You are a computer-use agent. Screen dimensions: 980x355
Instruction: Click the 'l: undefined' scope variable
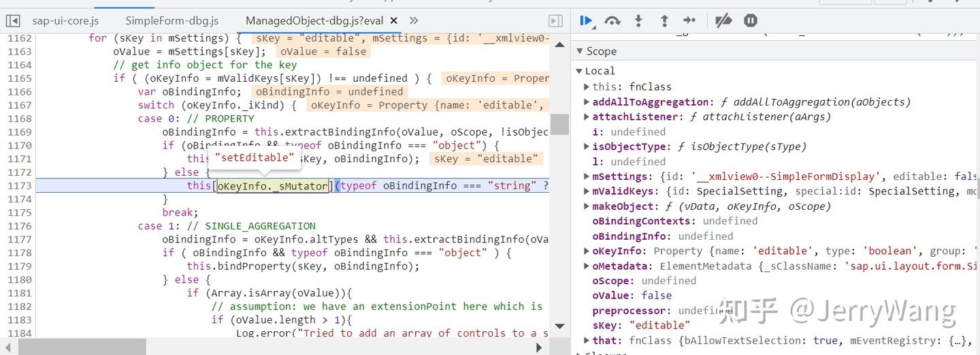click(x=629, y=161)
